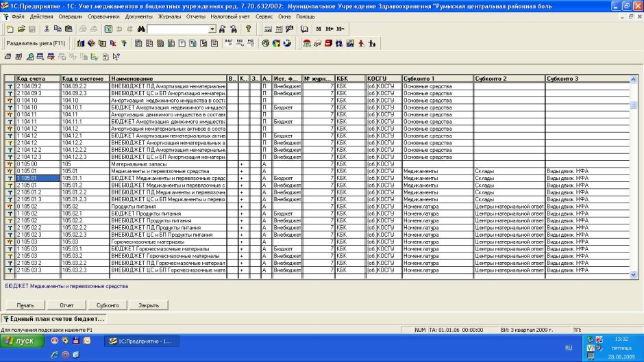Click the NUM indicator in status bar
Screen dimensions: 644x362
point(420,330)
